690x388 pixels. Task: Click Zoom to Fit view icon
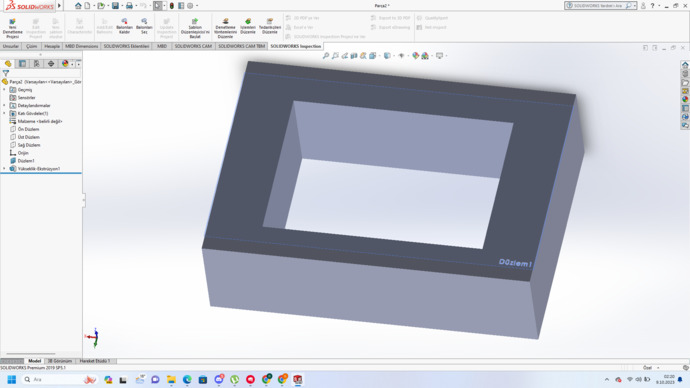[x=326, y=56]
